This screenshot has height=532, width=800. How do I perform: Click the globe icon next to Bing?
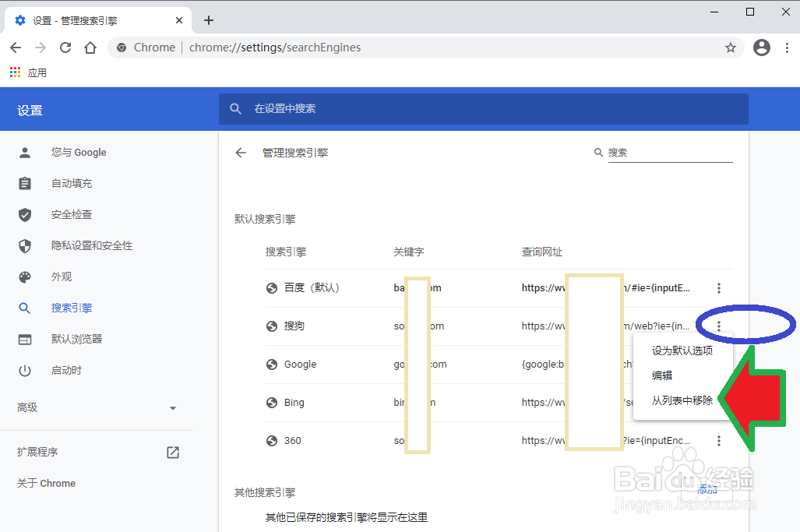point(272,403)
